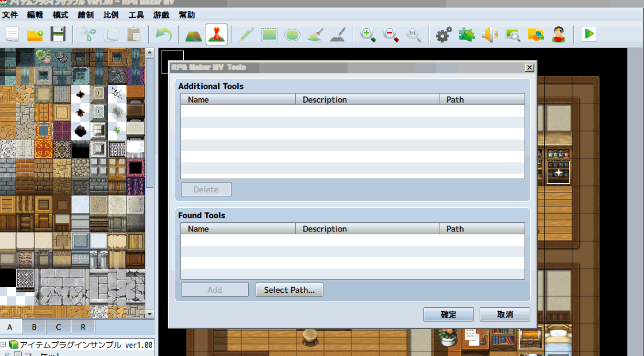The height and width of the screenshot is (356, 644).
Task: Sort Found Tools by Path column
Action: [482, 229]
